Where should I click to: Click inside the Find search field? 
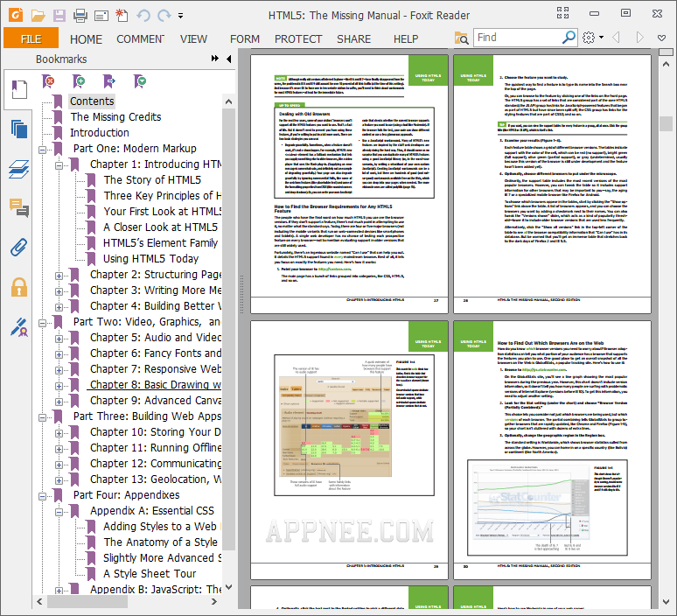coord(517,38)
